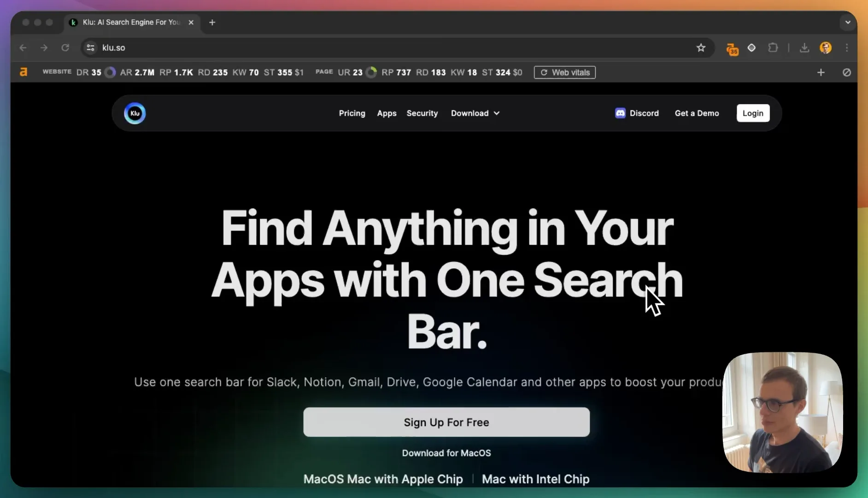Bookmark this page with the star
Viewport: 868px width, 498px height.
coord(701,47)
